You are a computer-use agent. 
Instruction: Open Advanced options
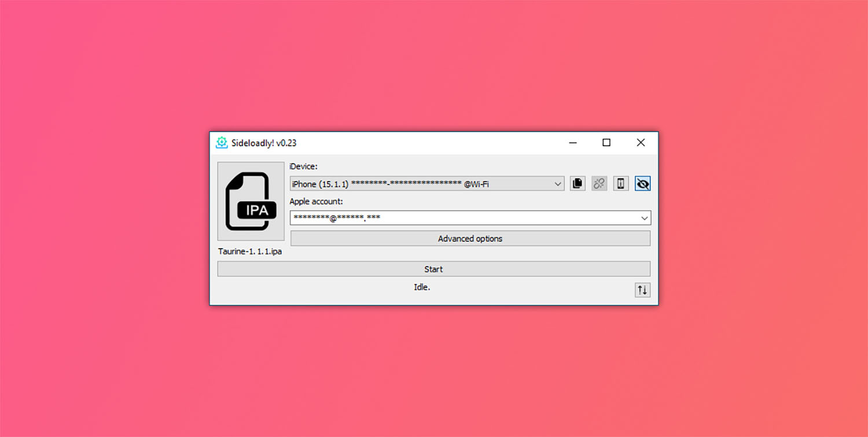(x=470, y=238)
